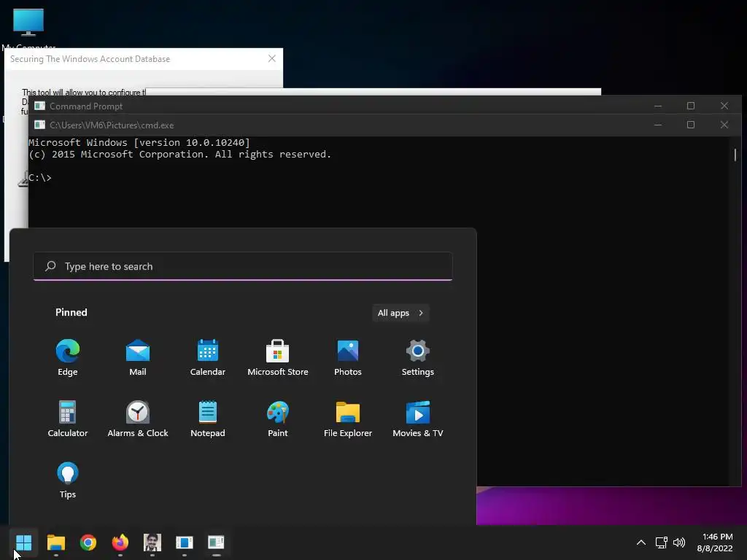
Task: Open the Paint app
Action: 278,419
